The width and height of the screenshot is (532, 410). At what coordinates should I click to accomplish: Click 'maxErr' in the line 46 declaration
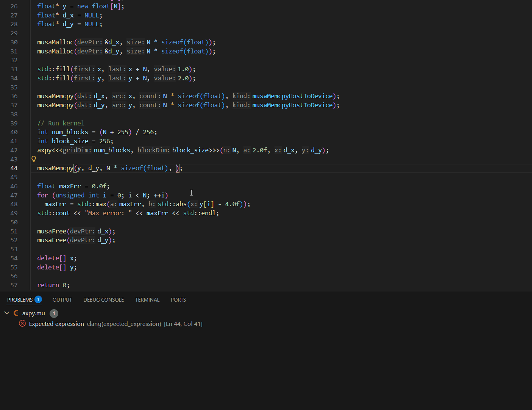click(x=70, y=186)
